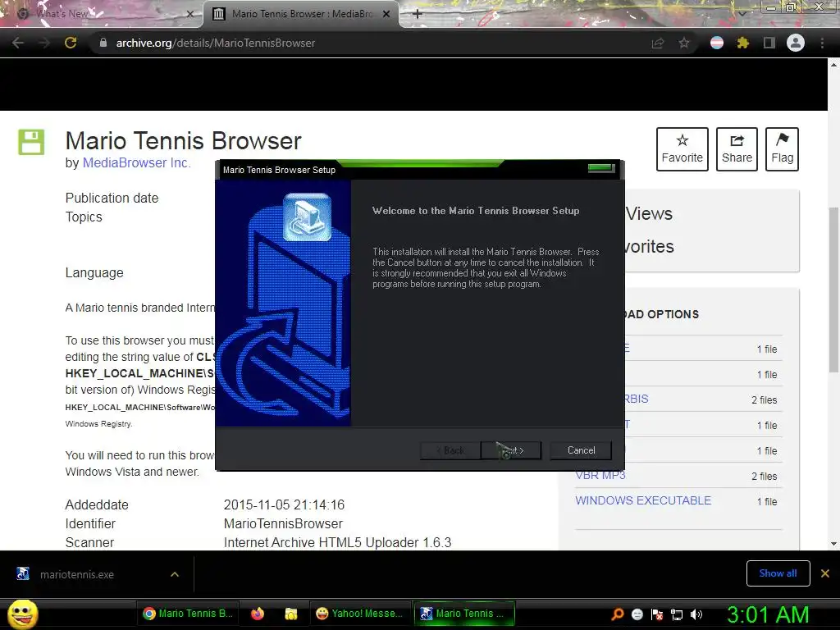Open the file explorer taskbar icon
Image resolution: width=840 pixels, height=630 pixels.
291,614
